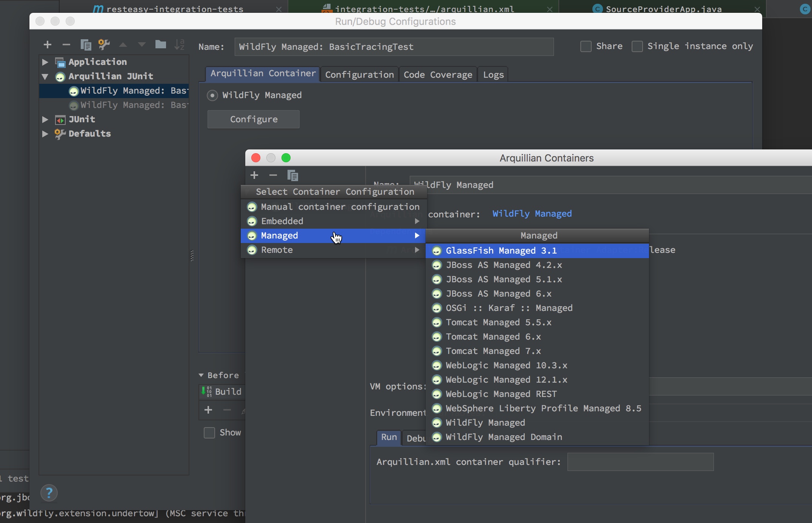Image resolution: width=812 pixels, height=523 pixels.
Task: Click copy container icon in Arquillian Containers
Action: click(292, 175)
